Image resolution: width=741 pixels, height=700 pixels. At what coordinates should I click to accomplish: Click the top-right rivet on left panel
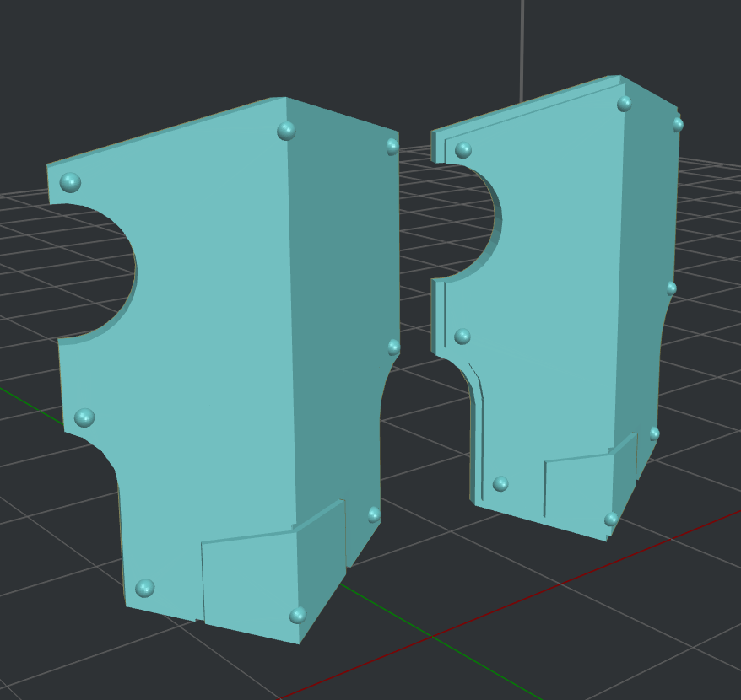tap(388, 148)
